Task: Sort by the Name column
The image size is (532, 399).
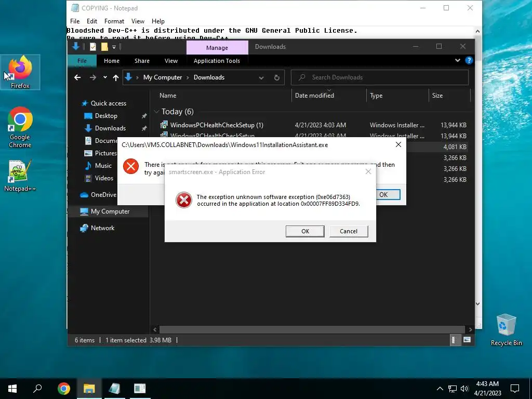Action: (168, 96)
